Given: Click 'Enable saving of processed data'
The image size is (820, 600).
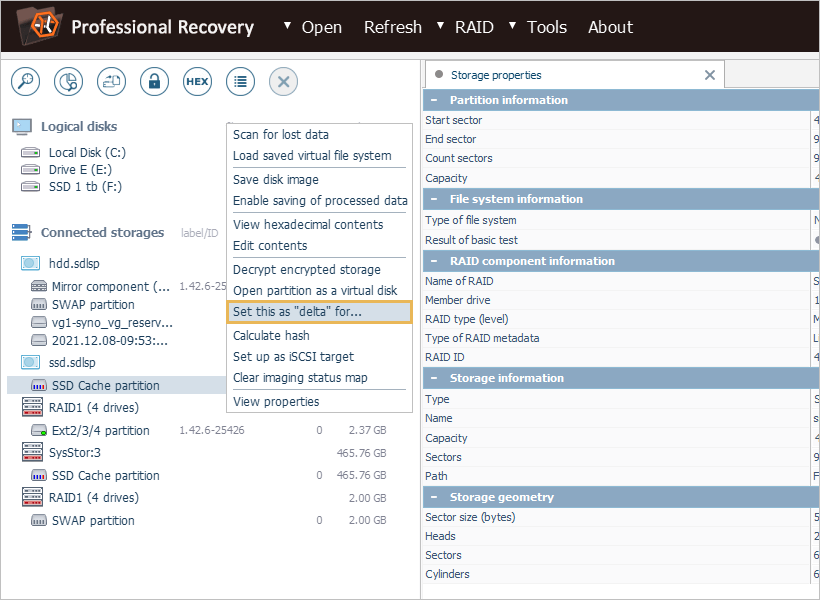Looking at the screenshot, I should click(x=320, y=201).
